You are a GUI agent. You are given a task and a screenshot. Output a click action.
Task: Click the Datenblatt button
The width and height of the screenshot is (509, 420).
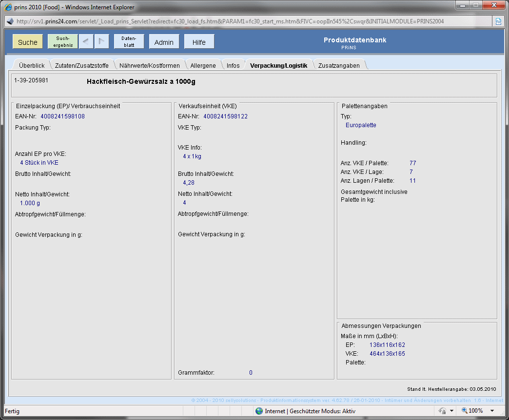tap(129, 42)
